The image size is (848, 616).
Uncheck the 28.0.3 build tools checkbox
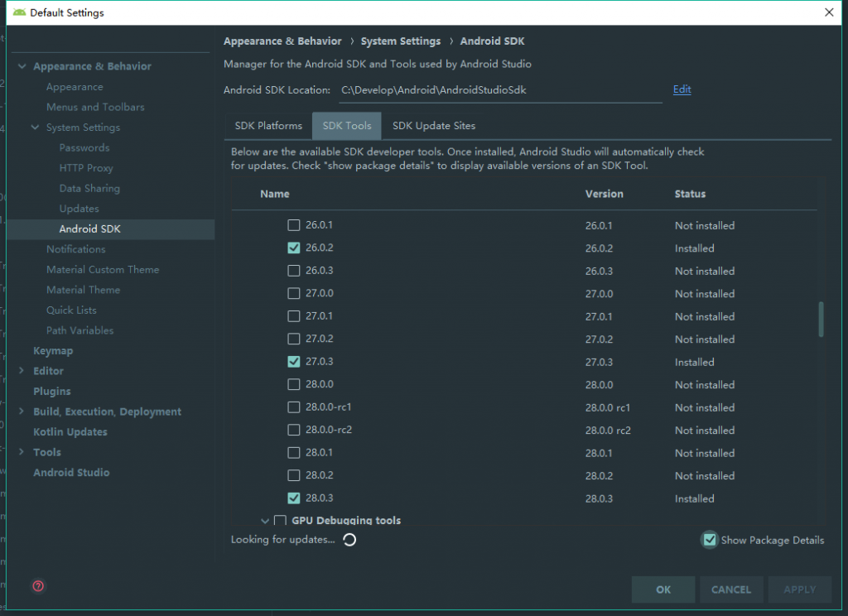point(294,498)
